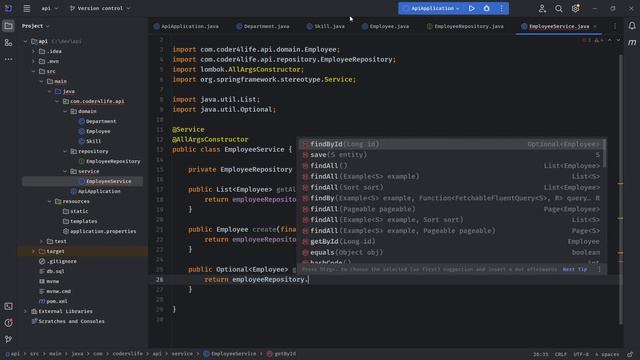Switch to ApiApplication.java tab
The height and width of the screenshot is (360, 640).
pyautogui.click(x=186, y=26)
